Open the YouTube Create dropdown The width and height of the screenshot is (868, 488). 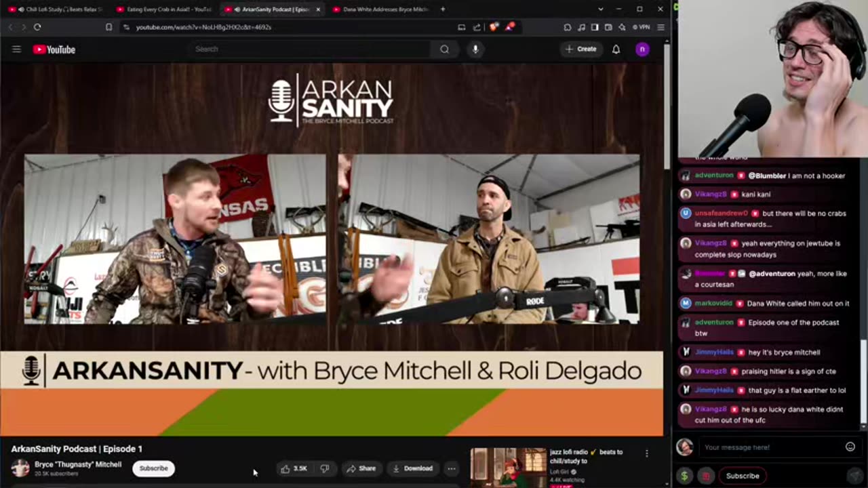(x=580, y=49)
